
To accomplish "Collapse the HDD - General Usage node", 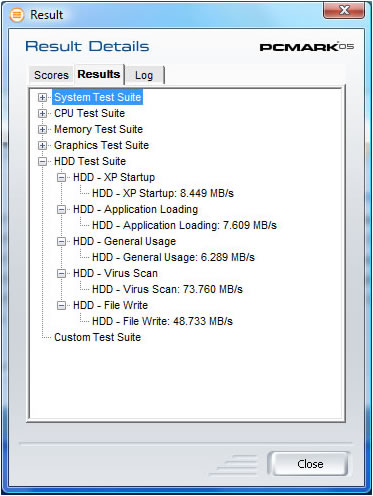I will click(61, 241).
